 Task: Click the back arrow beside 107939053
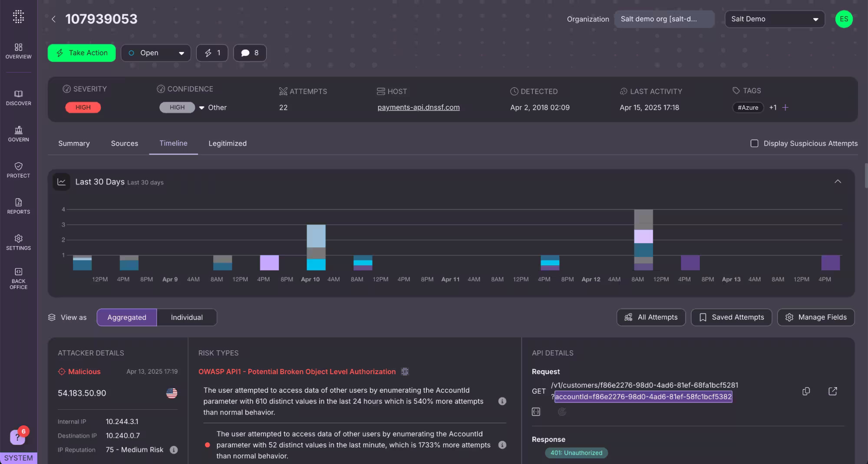coord(53,19)
